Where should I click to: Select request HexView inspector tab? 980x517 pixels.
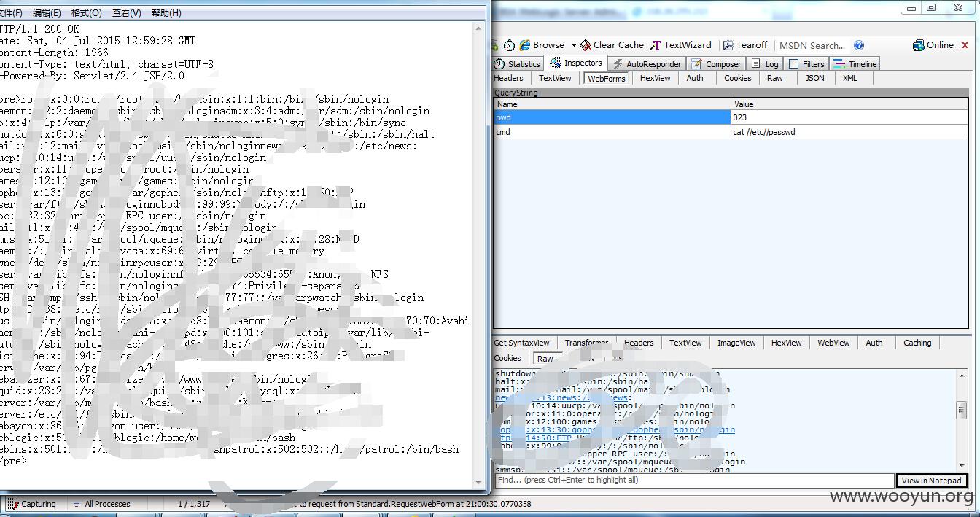[656, 78]
